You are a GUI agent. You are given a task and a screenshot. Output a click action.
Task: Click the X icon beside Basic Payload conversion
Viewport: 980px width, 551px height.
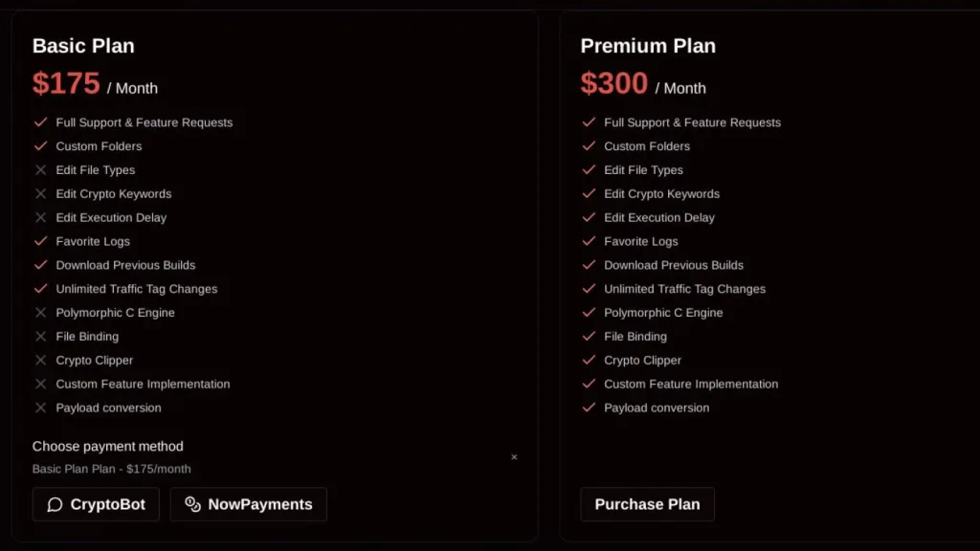(41, 408)
